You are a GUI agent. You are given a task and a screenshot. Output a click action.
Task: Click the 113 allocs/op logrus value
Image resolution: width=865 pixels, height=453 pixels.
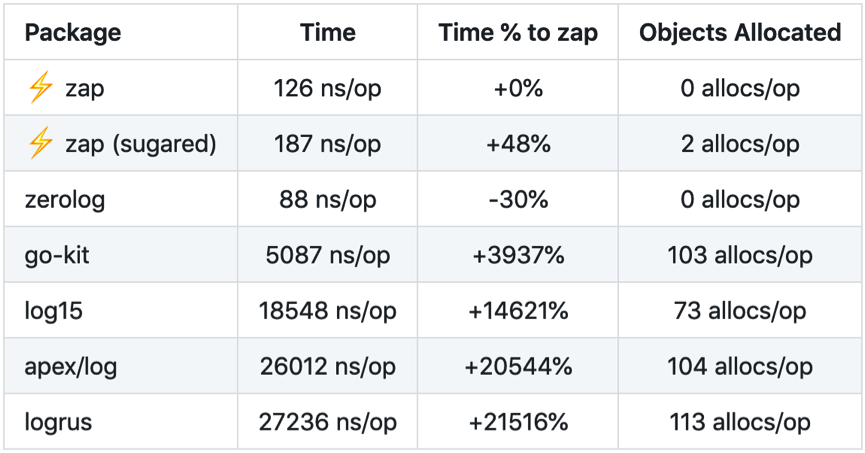point(740,422)
